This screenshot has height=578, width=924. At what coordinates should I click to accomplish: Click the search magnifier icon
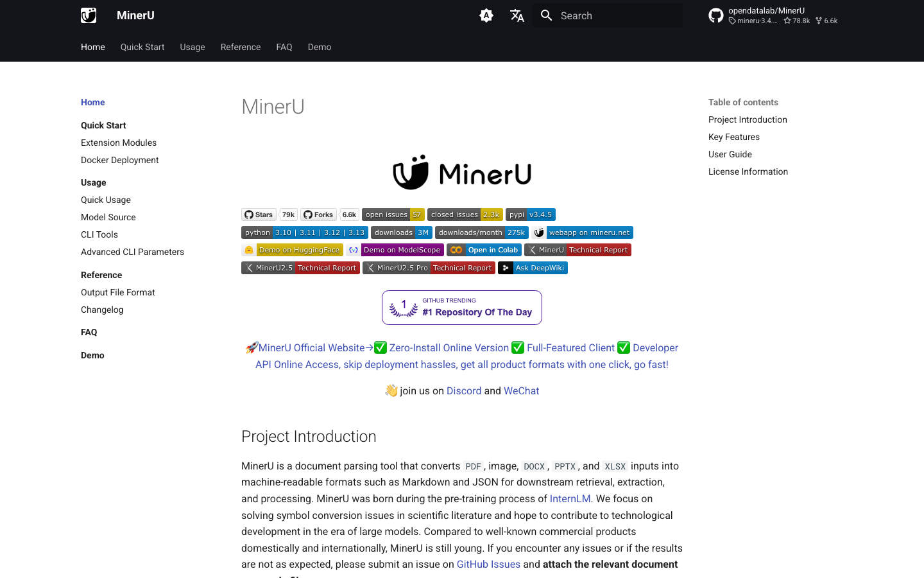[547, 15]
